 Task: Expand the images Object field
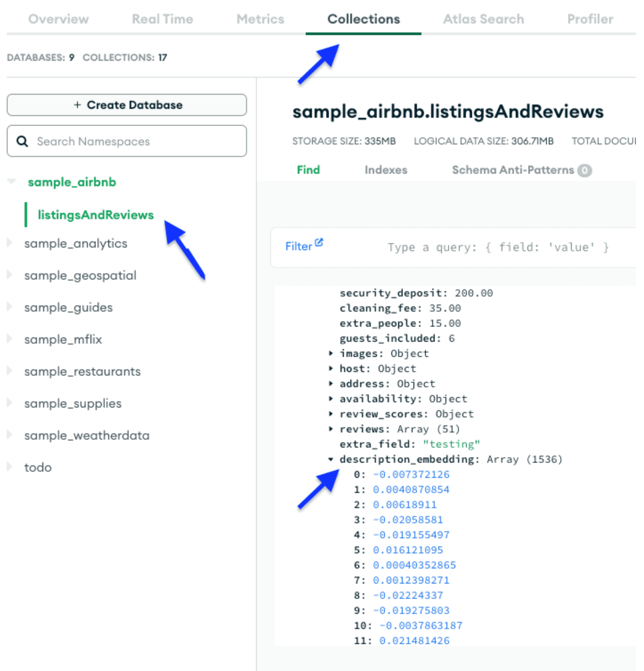[x=331, y=354]
